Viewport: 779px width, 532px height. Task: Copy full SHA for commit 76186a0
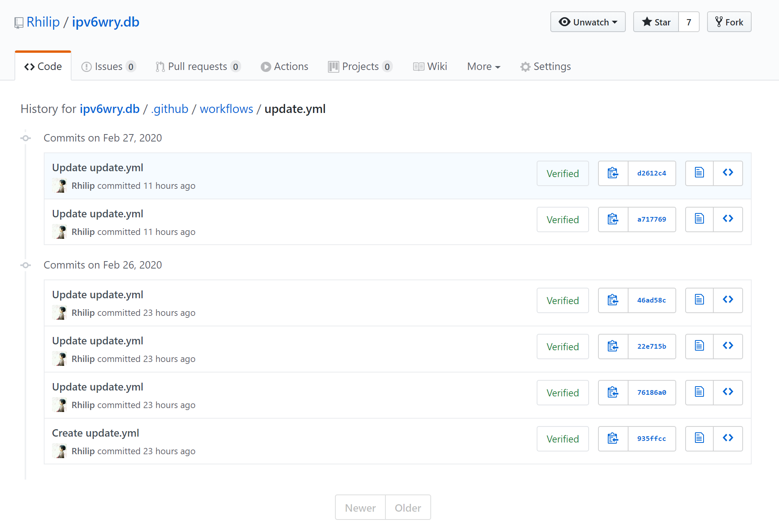tap(613, 392)
